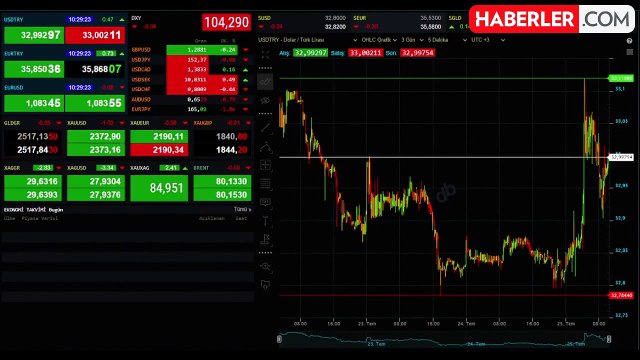Click the green high price level label
Image resolution: width=640 pixels, height=360 pixels.
point(621,78)
